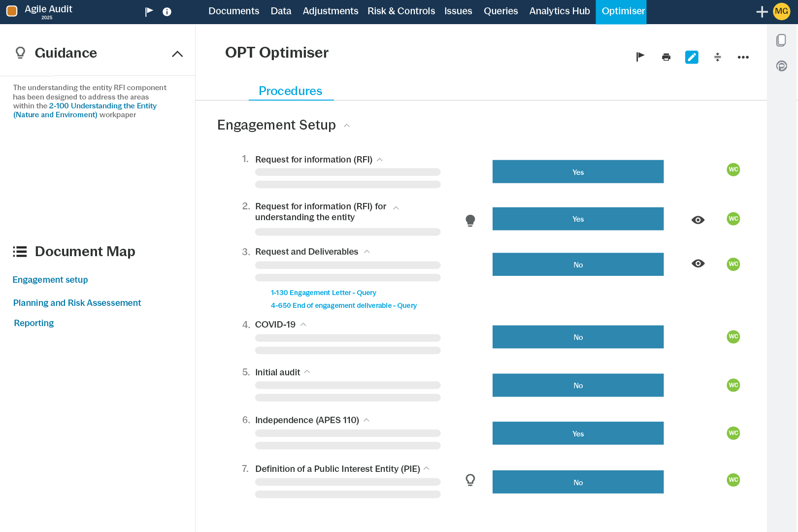798x532 pixels.
Task: Click the Agile Audit orange logo icon
Action: tap(12, 11)
